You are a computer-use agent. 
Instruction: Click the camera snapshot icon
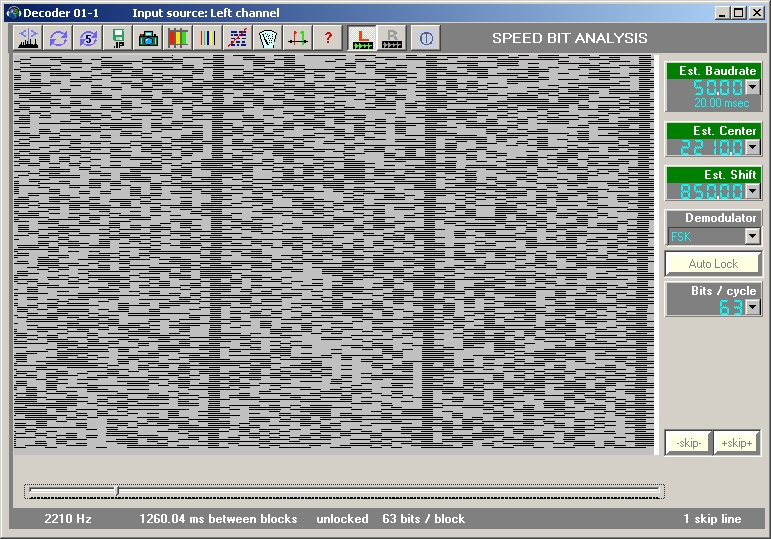click(x=148, y=39)
